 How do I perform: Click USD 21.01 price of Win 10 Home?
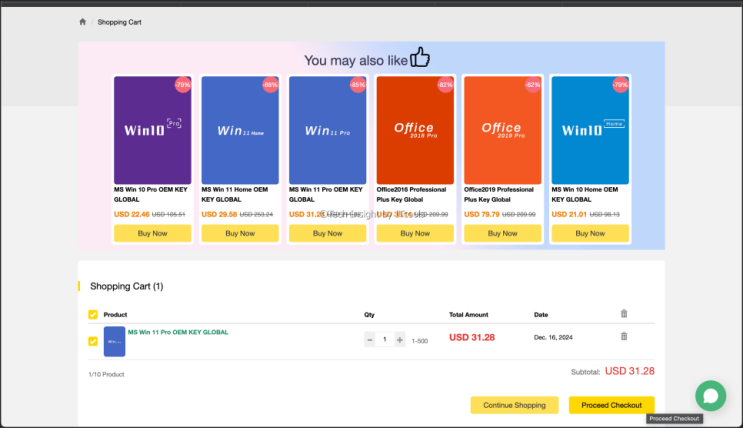(569, 214)
